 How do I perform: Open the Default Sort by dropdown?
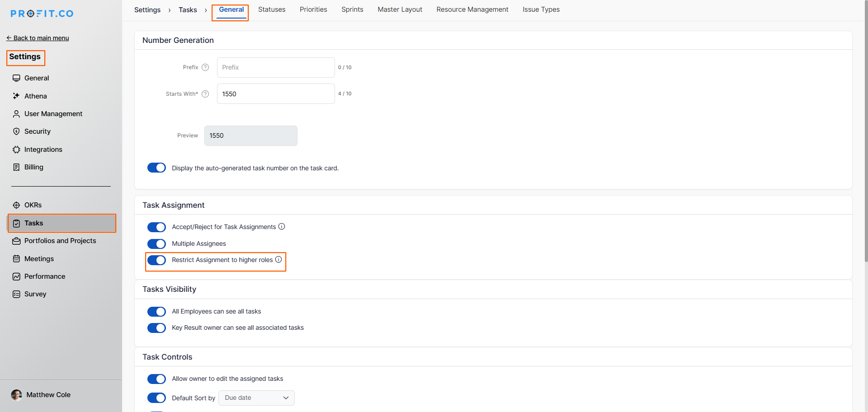[x=256, y=398]
